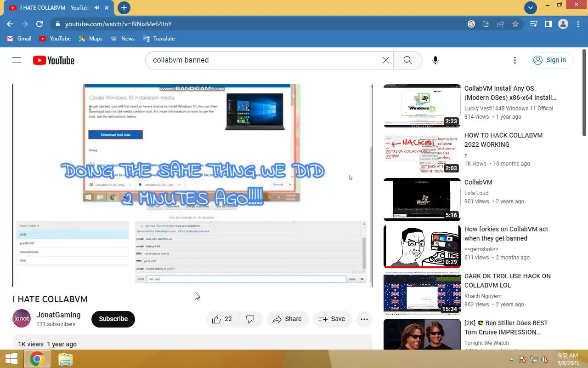This screenshot has height=368, width=588.
Task: Open HOW TO HACK COLLABVM 2022 title
Action: coord(503,140)
